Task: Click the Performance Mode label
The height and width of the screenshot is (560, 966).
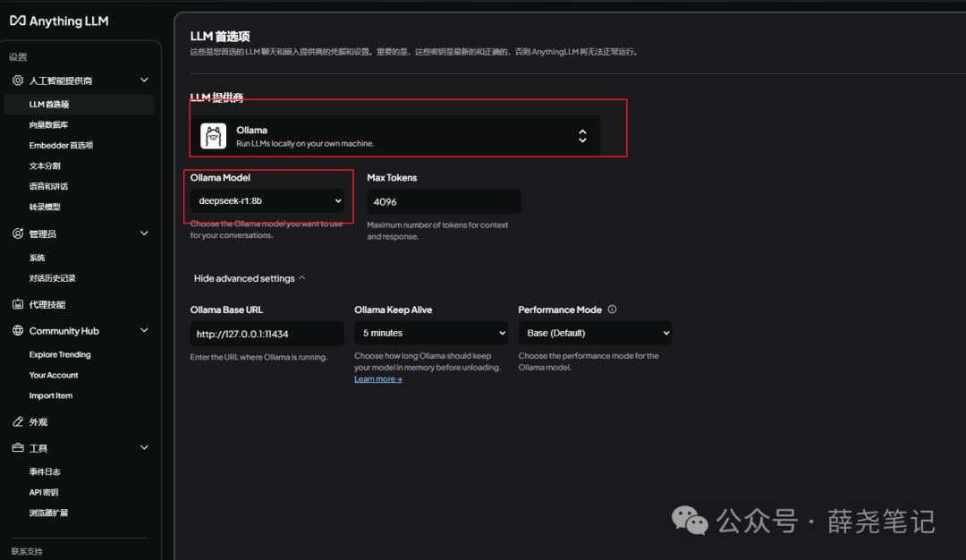Action: pos(560,310)
